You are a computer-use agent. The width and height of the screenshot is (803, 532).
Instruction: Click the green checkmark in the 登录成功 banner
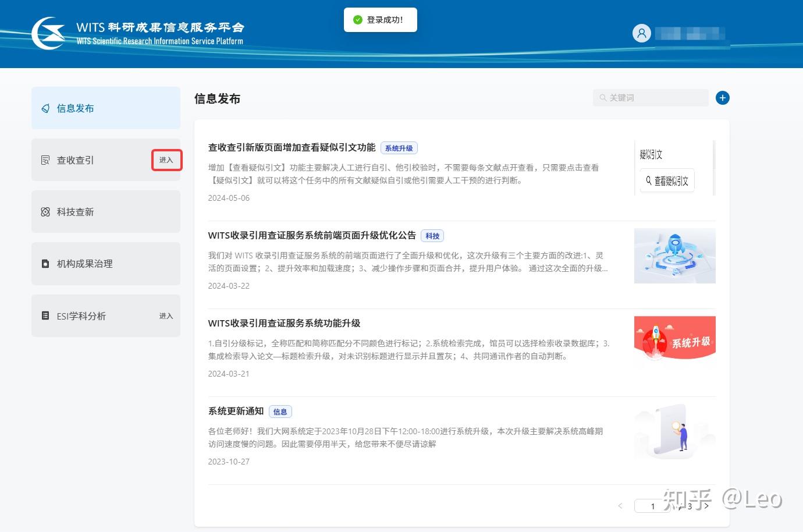[x=357, y=19]
